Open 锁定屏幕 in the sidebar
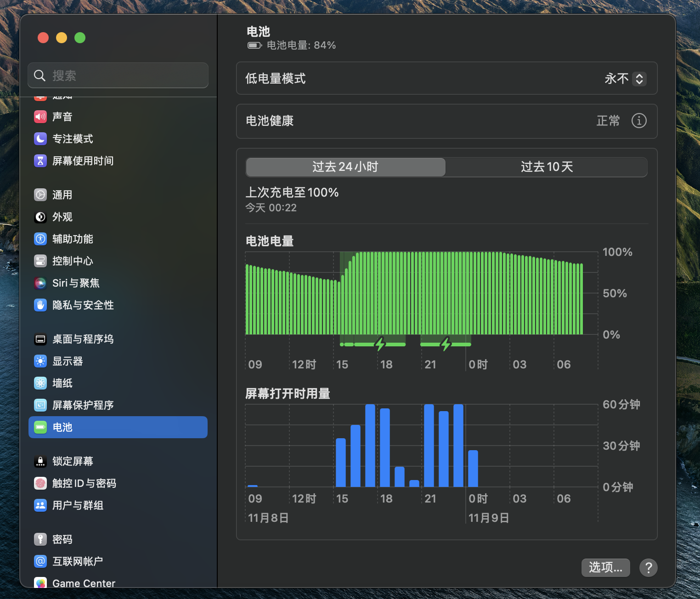This screenshot has width=700, height=599. [x=73, y=461]
